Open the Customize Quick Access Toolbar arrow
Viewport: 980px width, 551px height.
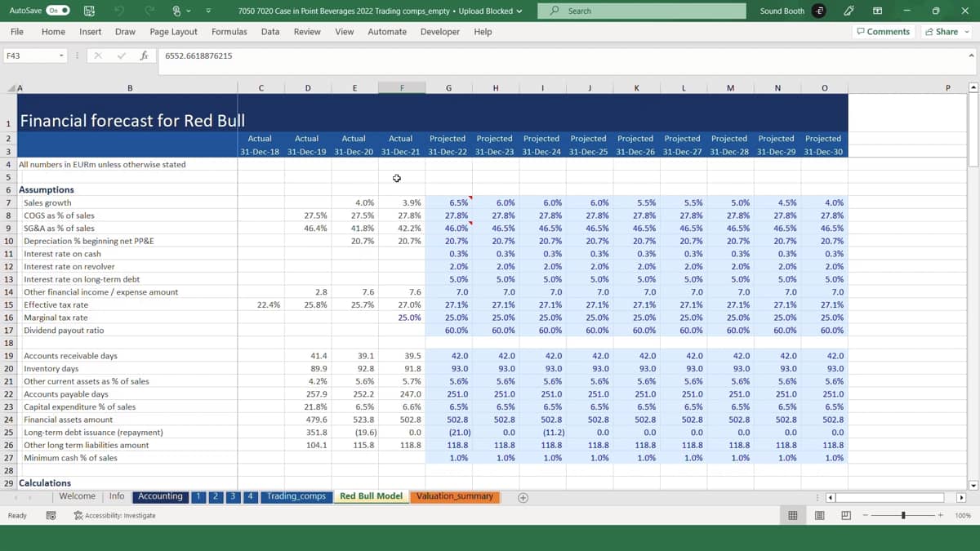click(208, 11)
